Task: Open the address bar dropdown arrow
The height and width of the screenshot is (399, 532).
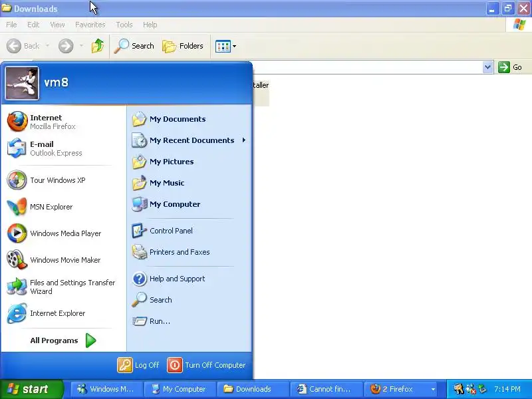Action: coord(487,67)
